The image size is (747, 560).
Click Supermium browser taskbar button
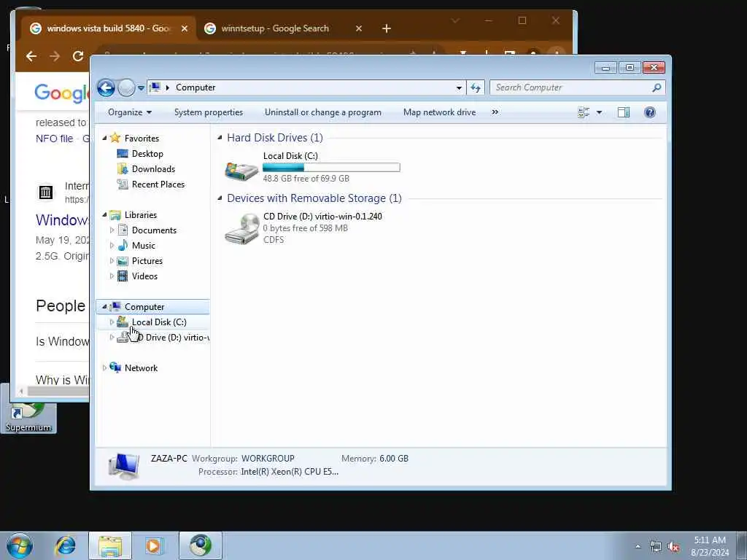pos(201,545)
